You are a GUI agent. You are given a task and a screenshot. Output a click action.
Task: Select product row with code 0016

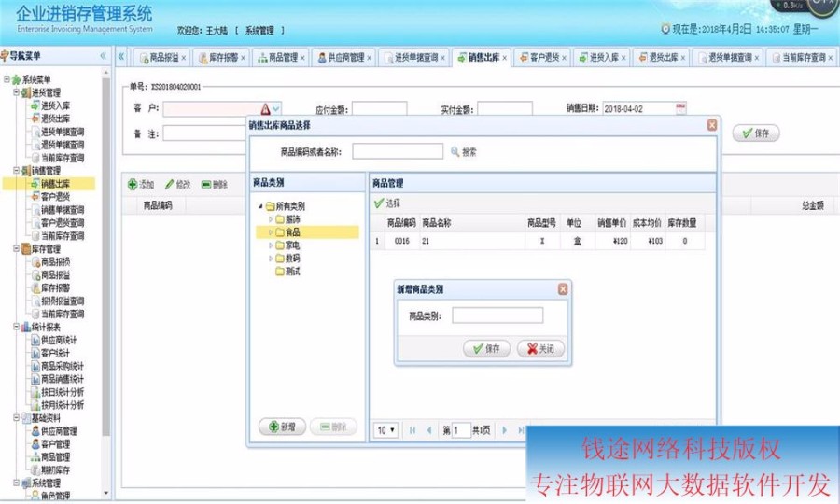click(538, 241)
